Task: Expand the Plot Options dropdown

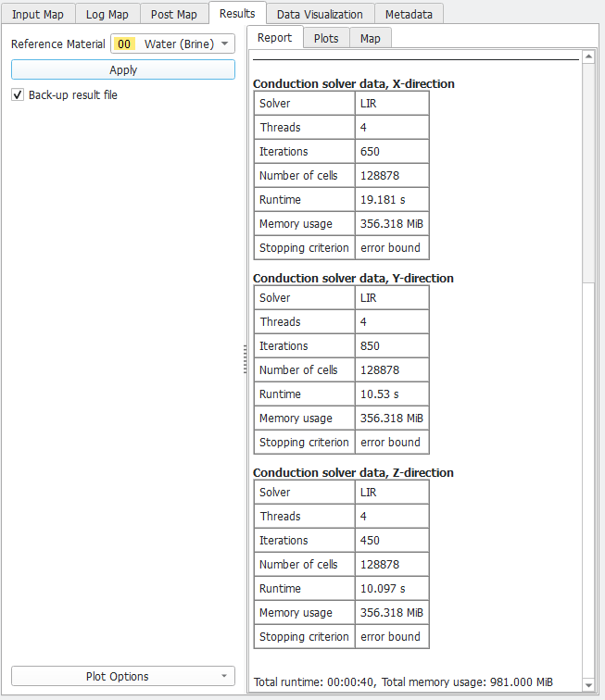Action: click(123, 676)
